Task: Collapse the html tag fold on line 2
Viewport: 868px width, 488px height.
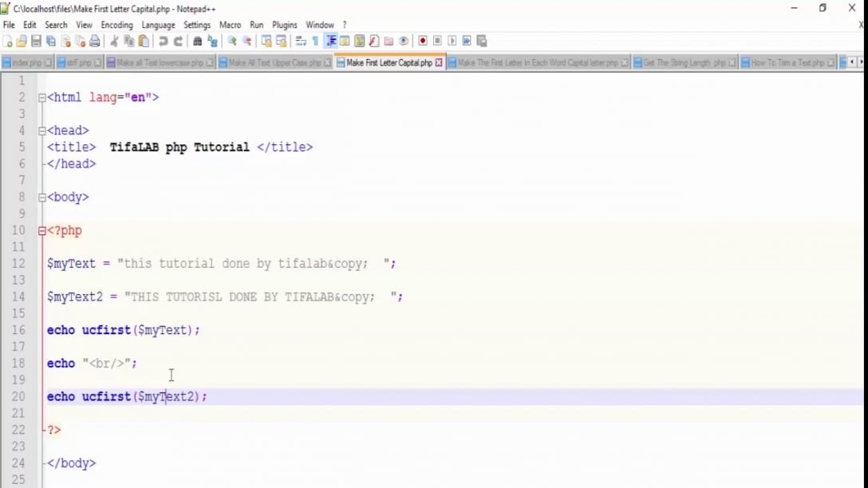Action: pos(42,98)
